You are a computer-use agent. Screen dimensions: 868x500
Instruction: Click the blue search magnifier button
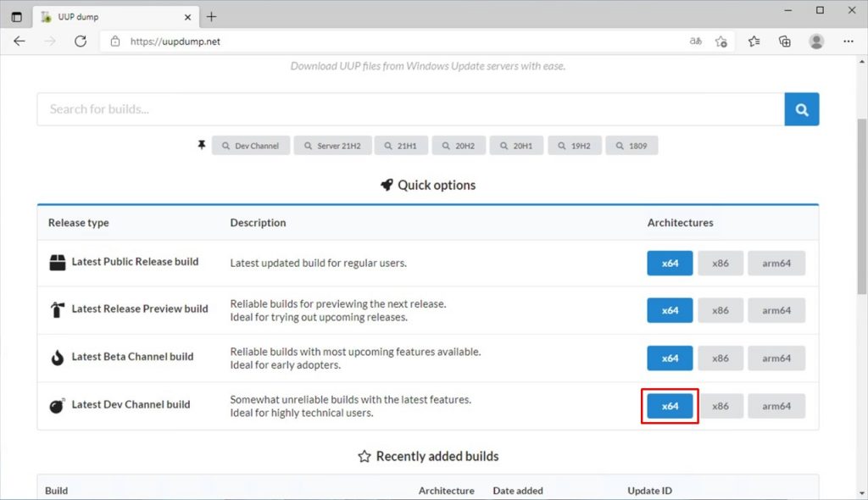coord(802,109)
